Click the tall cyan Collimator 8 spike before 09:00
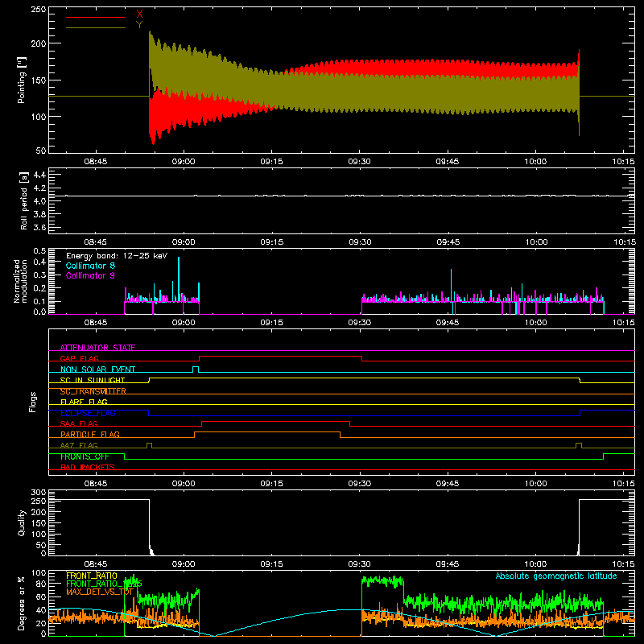The height and width of the screenshot is (644, 644). point(179,279)
